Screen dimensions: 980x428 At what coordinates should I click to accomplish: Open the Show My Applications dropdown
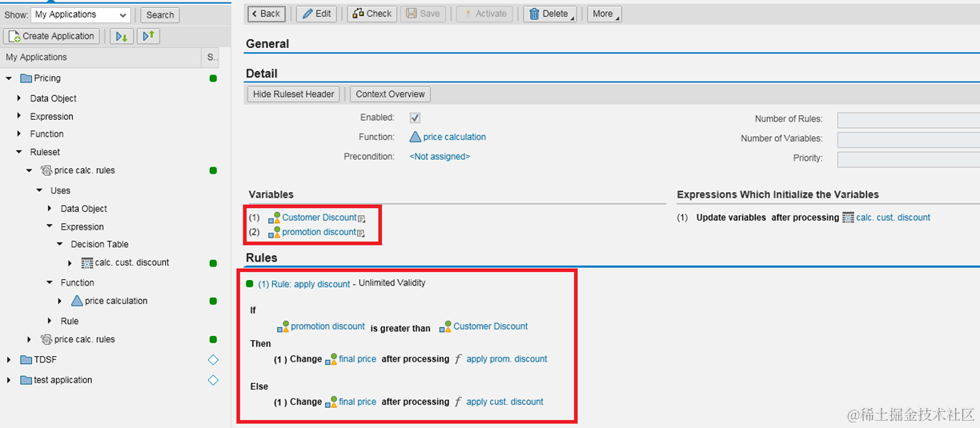(122, 15)
